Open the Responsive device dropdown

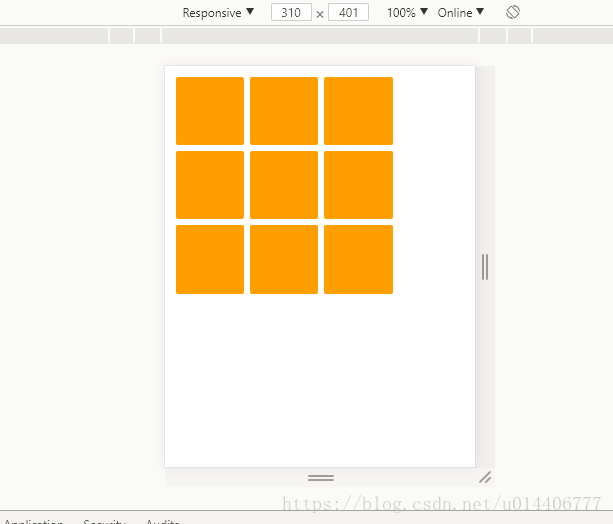pos(218,13)
